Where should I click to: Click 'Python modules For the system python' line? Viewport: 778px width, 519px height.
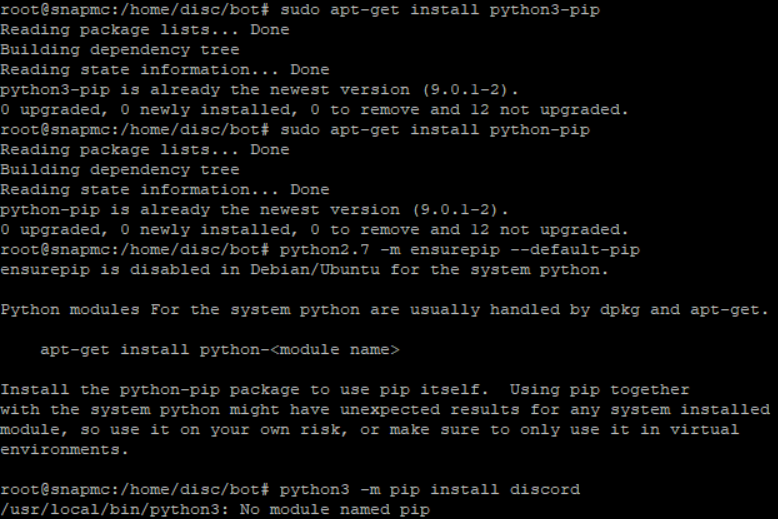click(385, 310)
